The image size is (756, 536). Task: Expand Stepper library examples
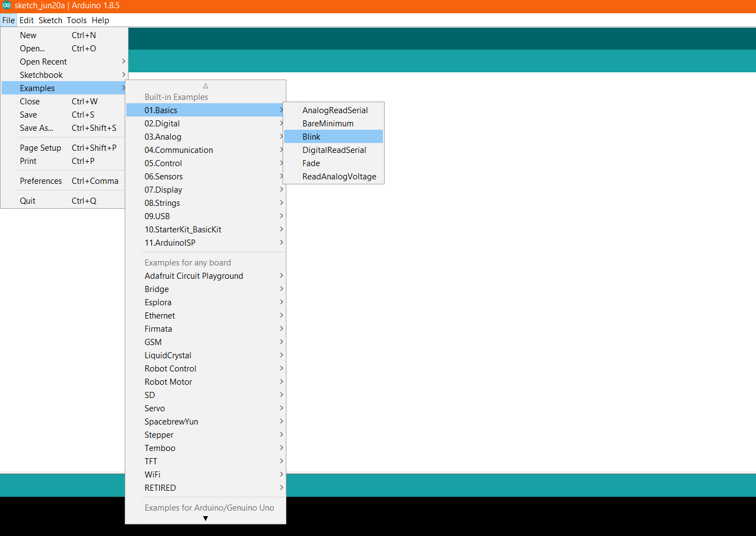[x=205, y=435]
